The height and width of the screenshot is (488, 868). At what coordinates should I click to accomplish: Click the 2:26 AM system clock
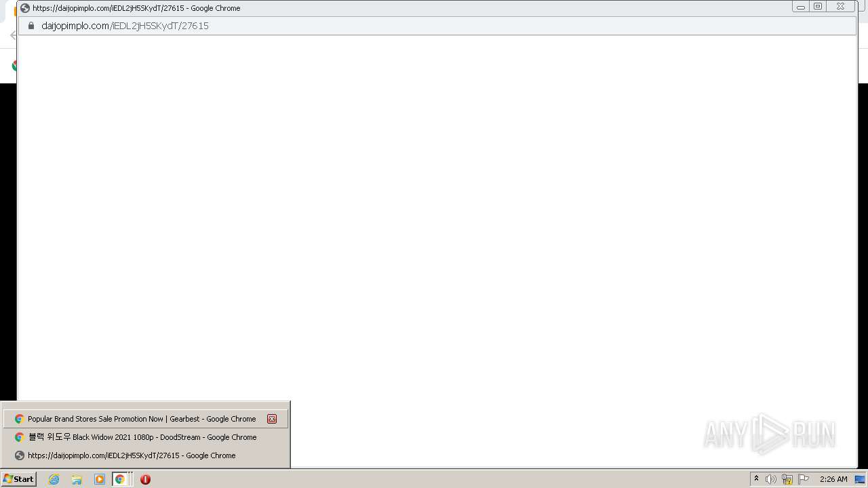point(833,479)
